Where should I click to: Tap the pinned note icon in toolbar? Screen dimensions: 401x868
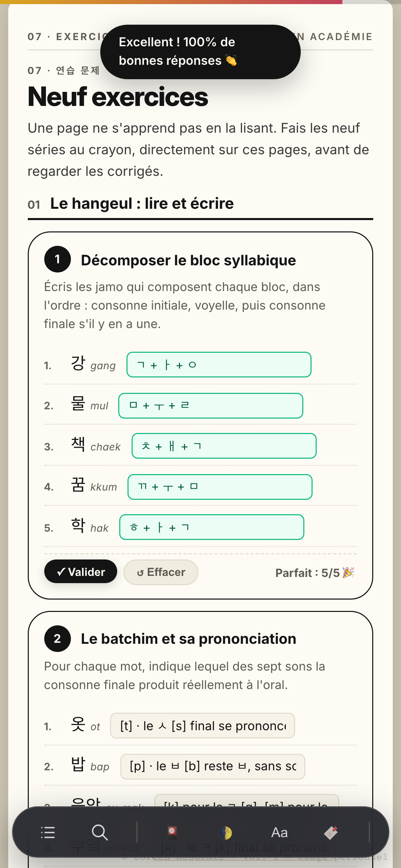tap(331, 832)
